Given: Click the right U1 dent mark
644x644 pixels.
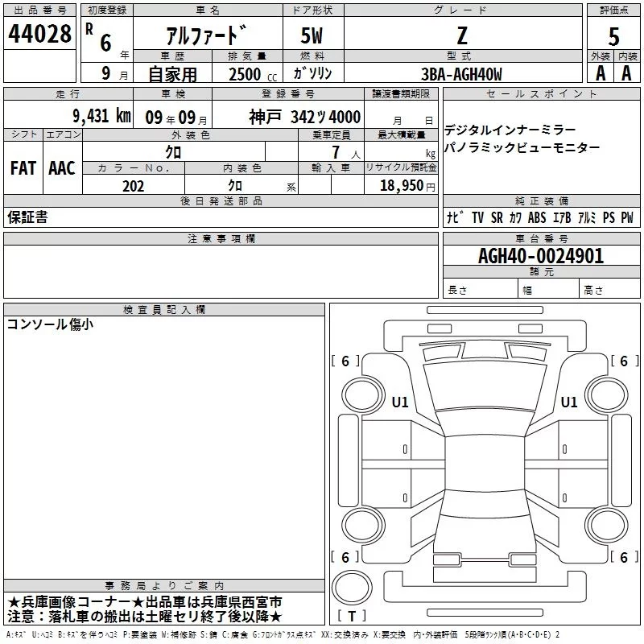Looking at the screenshot, I should (569, 402).
